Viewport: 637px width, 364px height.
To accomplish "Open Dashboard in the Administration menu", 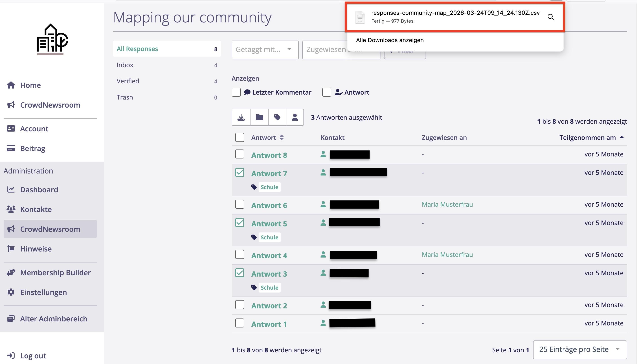I will pos(39,189).
